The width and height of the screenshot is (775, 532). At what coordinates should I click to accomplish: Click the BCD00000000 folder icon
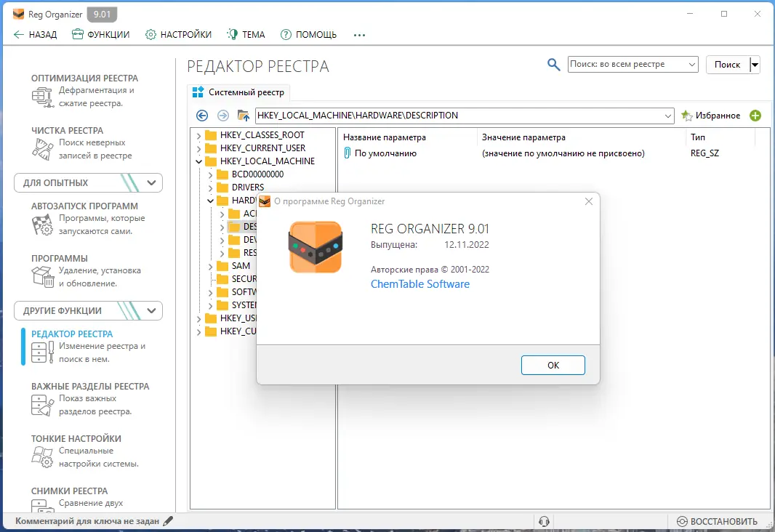[x=222, y=174]
